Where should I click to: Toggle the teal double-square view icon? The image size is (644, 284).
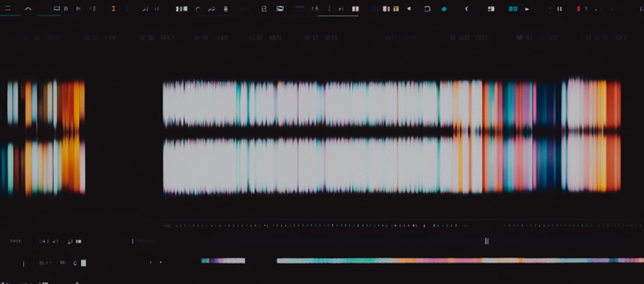513,9
